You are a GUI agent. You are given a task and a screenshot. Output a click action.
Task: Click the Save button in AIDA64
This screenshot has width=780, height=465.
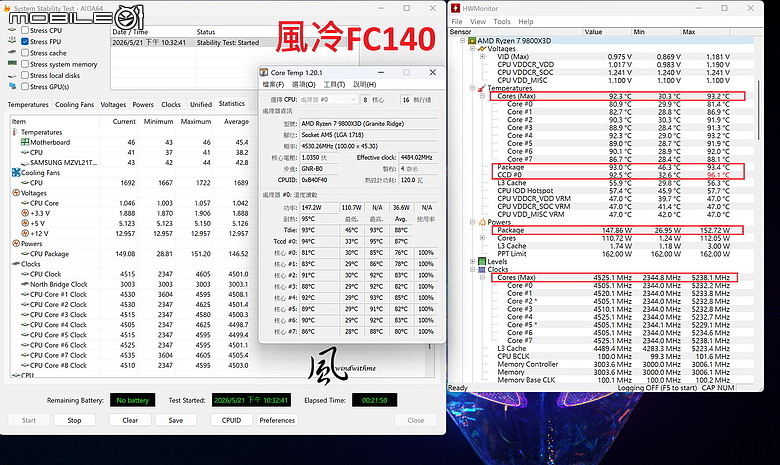click(x=176, y=420)
